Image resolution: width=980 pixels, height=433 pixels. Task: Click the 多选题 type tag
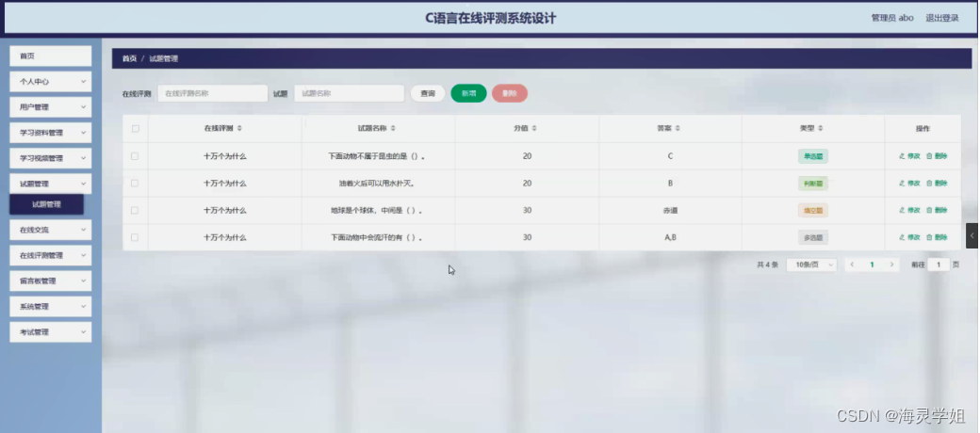(813, 238)
